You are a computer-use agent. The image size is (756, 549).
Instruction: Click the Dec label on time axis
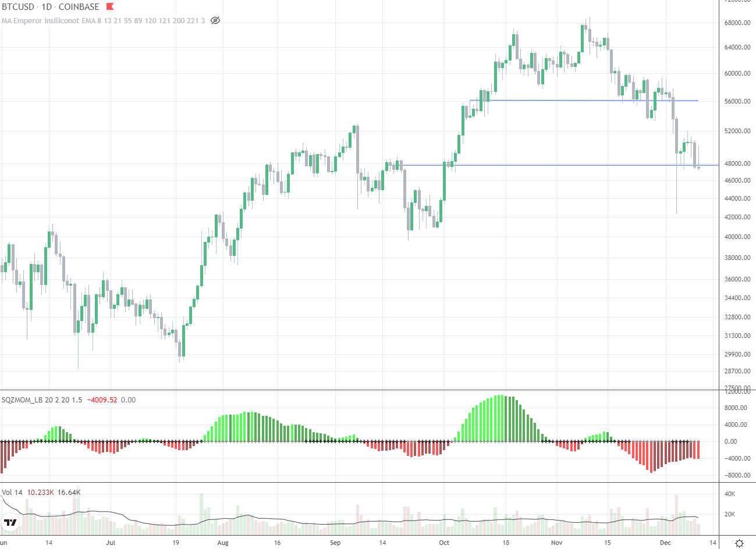665,543
